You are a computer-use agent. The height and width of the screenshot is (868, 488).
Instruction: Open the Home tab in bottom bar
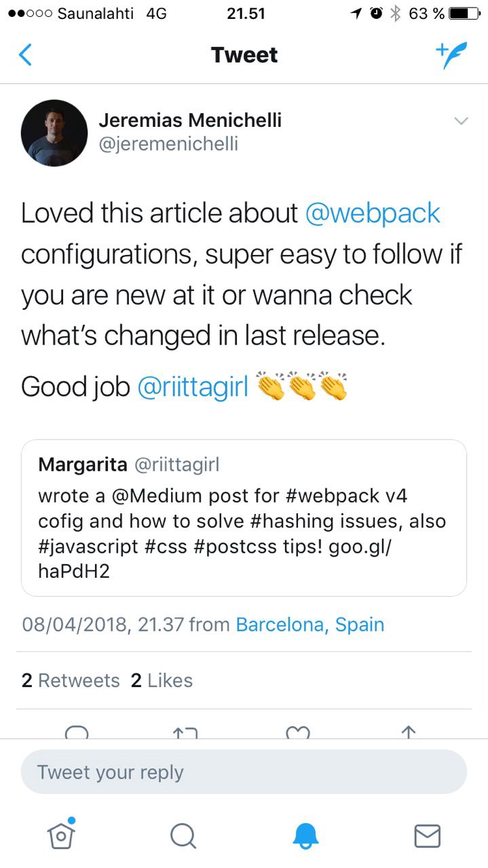tap(61, 835)
